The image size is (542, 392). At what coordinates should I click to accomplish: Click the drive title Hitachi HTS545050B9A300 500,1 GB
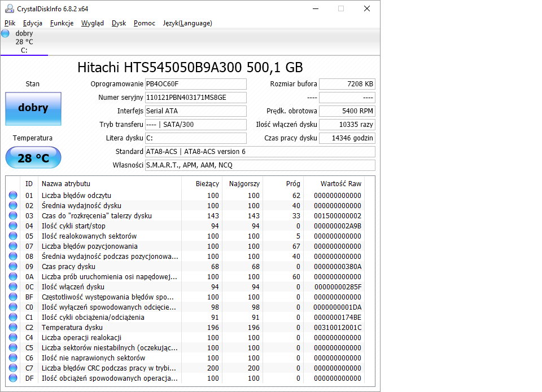click(190, 67)
